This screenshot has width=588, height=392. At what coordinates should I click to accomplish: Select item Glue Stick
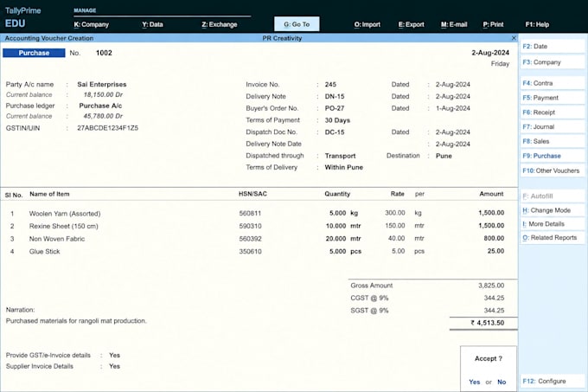(44, 252)
